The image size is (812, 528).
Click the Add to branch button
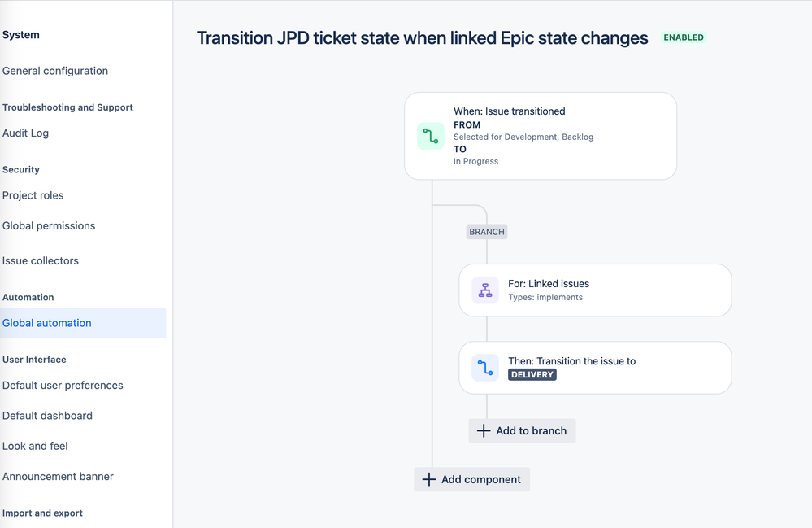(522, 430)
